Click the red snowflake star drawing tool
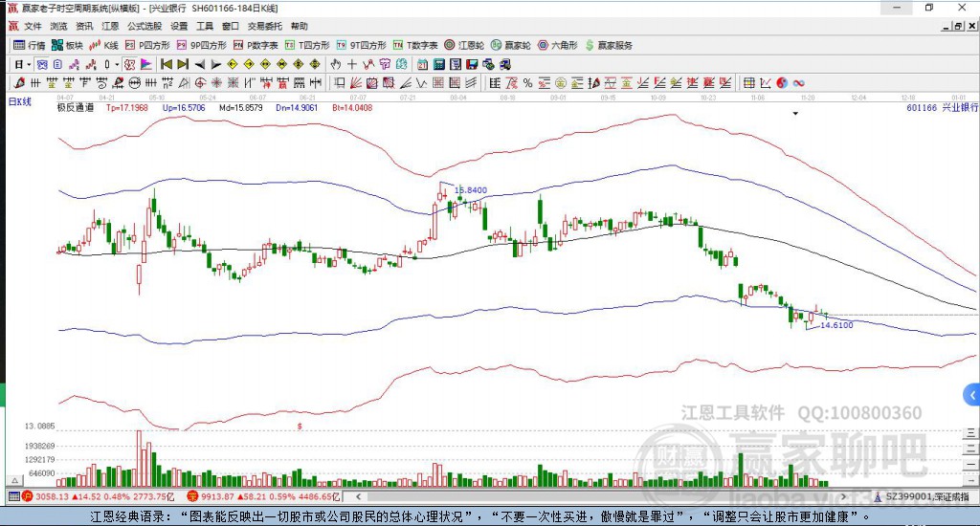This screenshot has width=980, height=526. [215, 82]
